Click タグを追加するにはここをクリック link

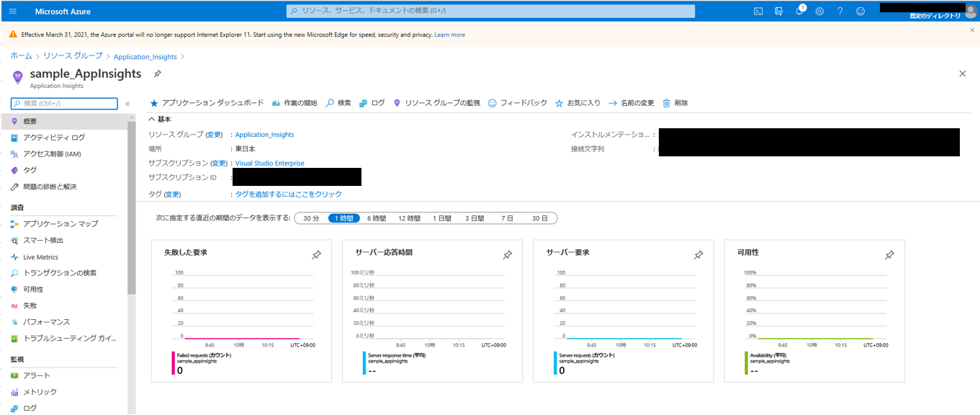pos(289,195)
